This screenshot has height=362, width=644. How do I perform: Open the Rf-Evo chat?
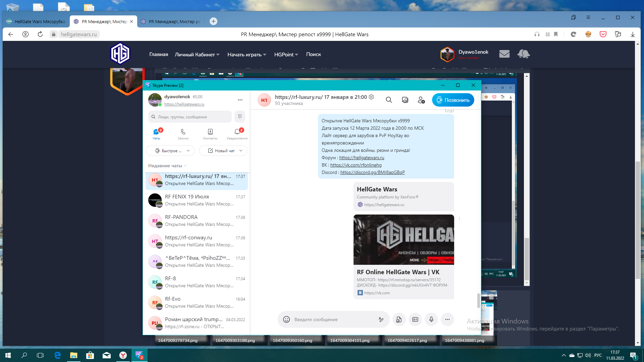[x=197, y=302]
